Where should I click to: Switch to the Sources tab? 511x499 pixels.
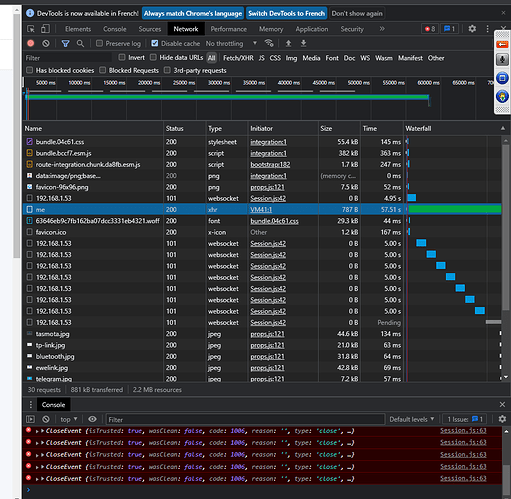click(150, 29)
